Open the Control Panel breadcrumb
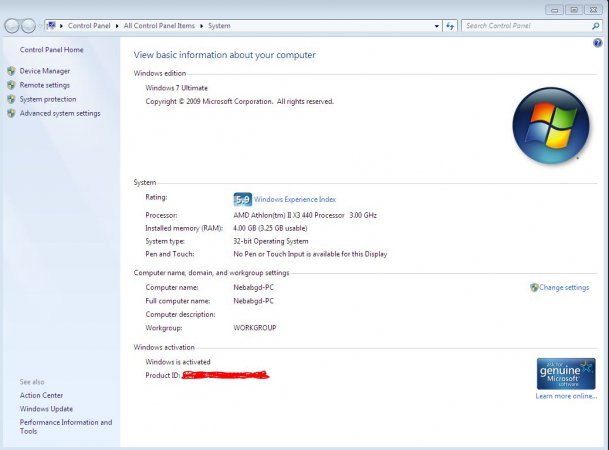This screenshot has width=609, height=450. [x=89, y=26]
